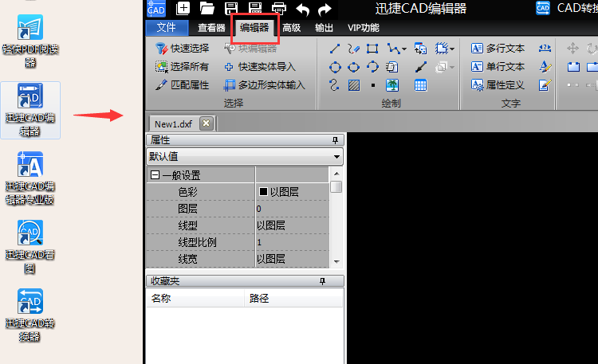This screenshot has width=598, height=364.
Task: Switch to the VIP功能 tab
Action: 364,28
